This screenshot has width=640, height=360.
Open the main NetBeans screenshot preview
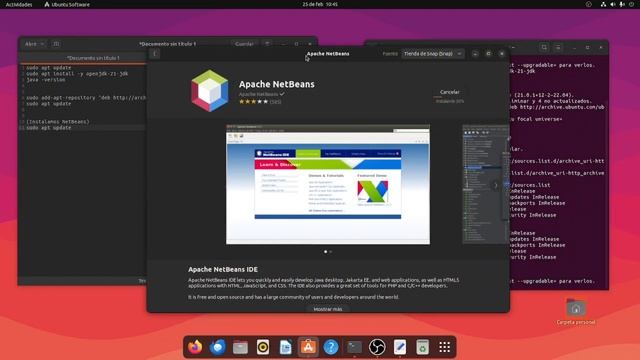[x=328, y=184]
